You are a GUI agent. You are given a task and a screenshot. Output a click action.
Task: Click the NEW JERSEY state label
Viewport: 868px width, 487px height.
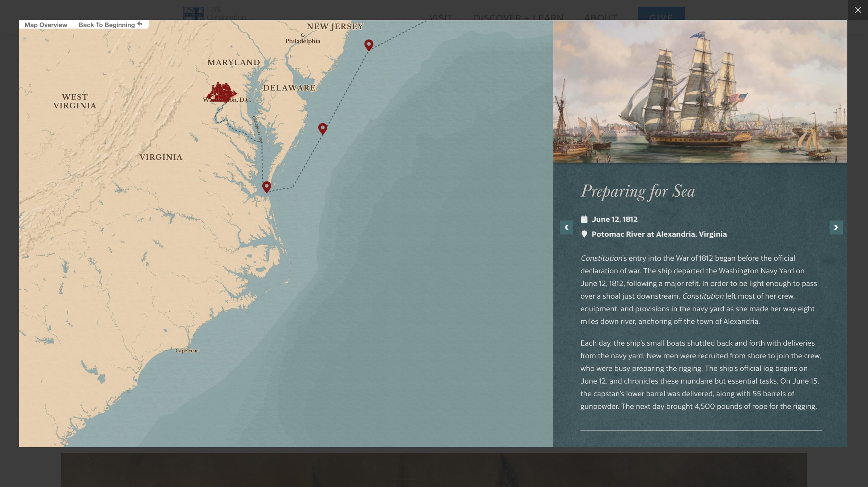pos(335,26)
